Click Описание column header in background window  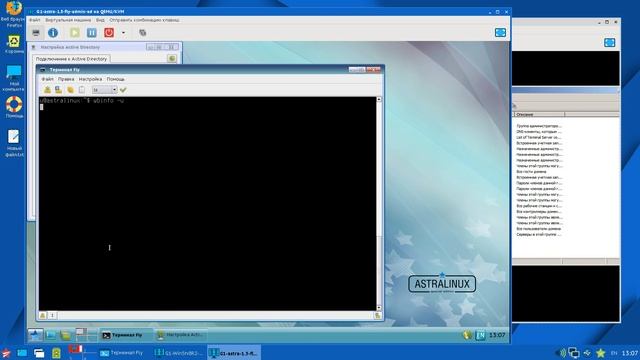click(x=539, y=115)
